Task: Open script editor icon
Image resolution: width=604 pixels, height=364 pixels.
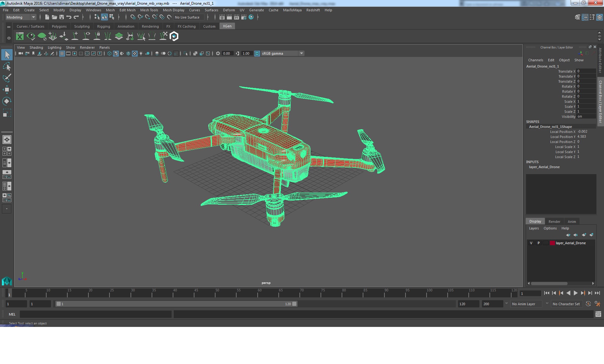Action: pos(598,314)
